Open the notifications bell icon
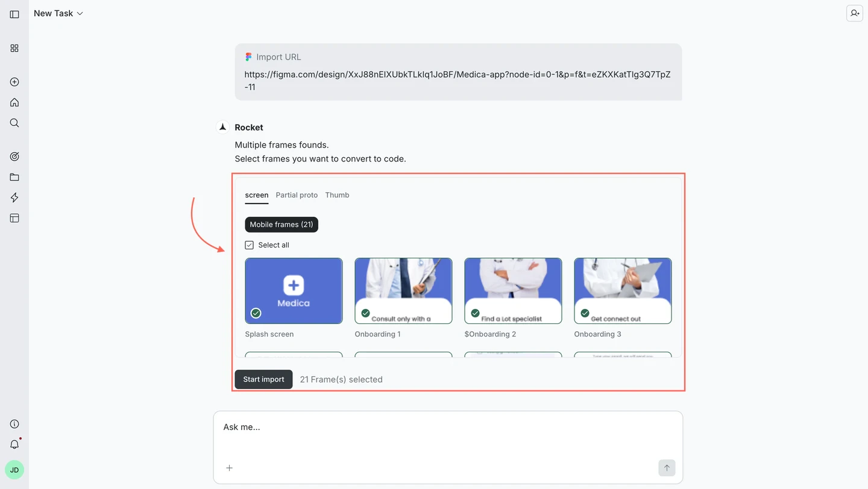The height and width of the screenshot is (489, 868). pyautogui.click(x=14, y=444)
